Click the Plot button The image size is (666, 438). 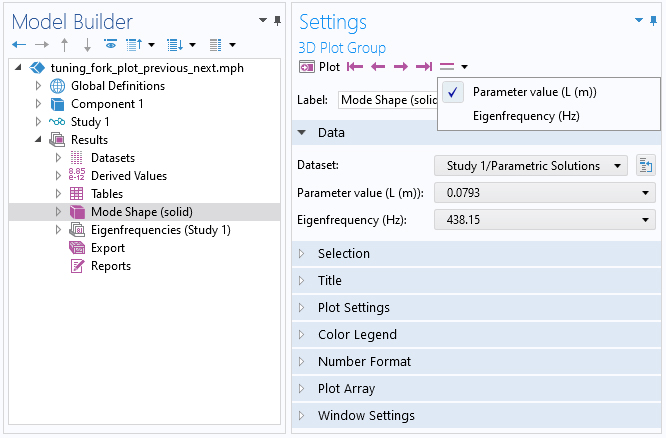319,67
